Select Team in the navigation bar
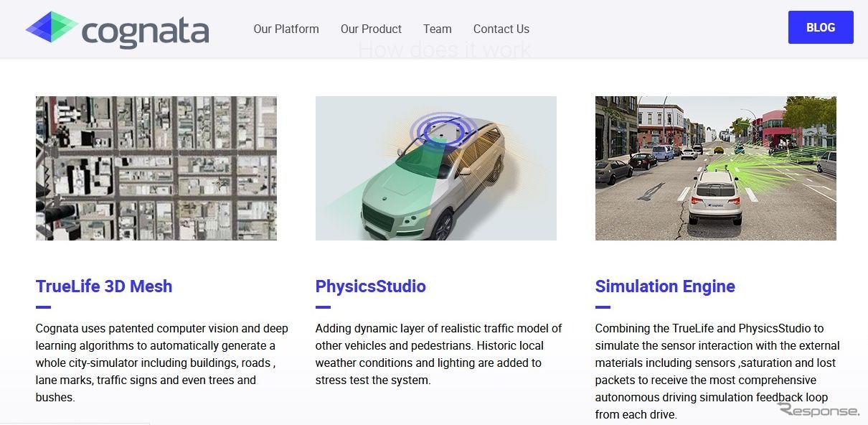 (437, 29)
